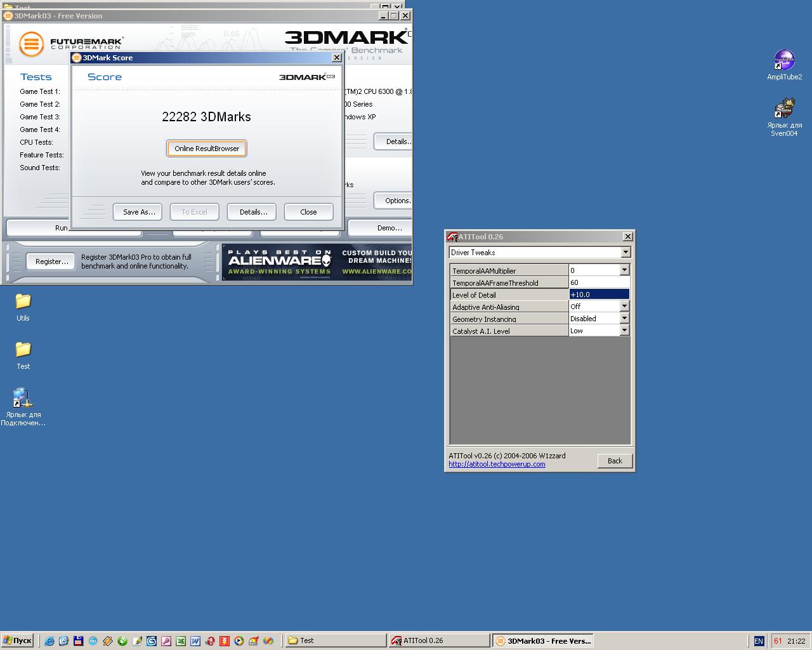Image resolution: width=812 pixels, height=650 pixels.
Task: Select Catalyst A.I. Level row label
Action: [509, 331]
